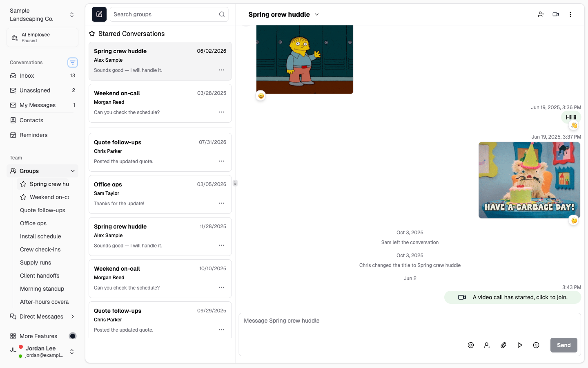Click the AI Employee robot icon

tap(14, 38)
